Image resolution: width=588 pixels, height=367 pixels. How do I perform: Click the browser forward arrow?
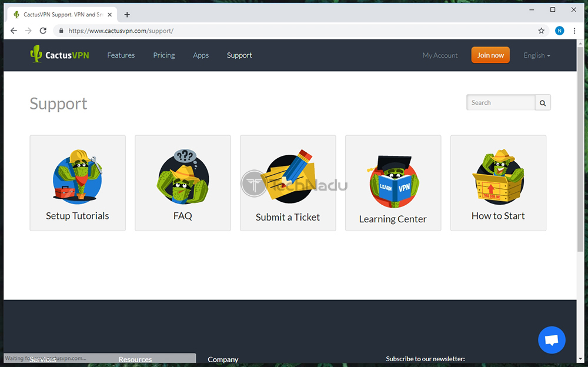(28, 31)
